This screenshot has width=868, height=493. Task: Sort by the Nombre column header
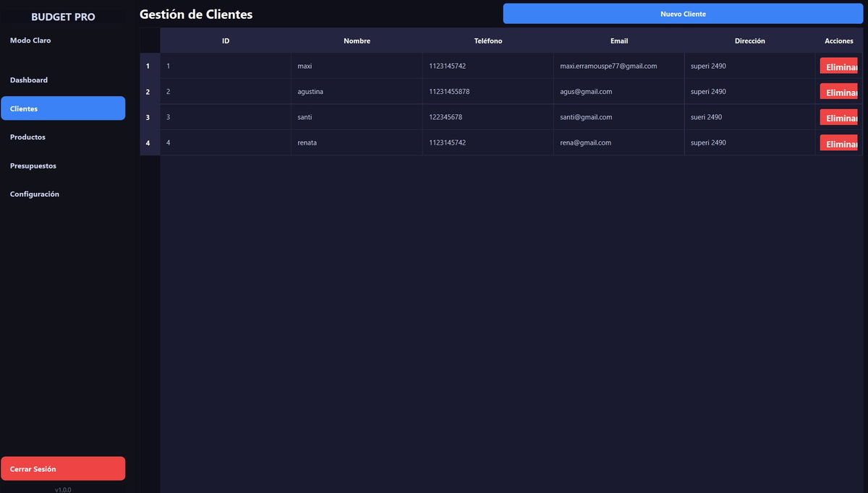[357, 41]
